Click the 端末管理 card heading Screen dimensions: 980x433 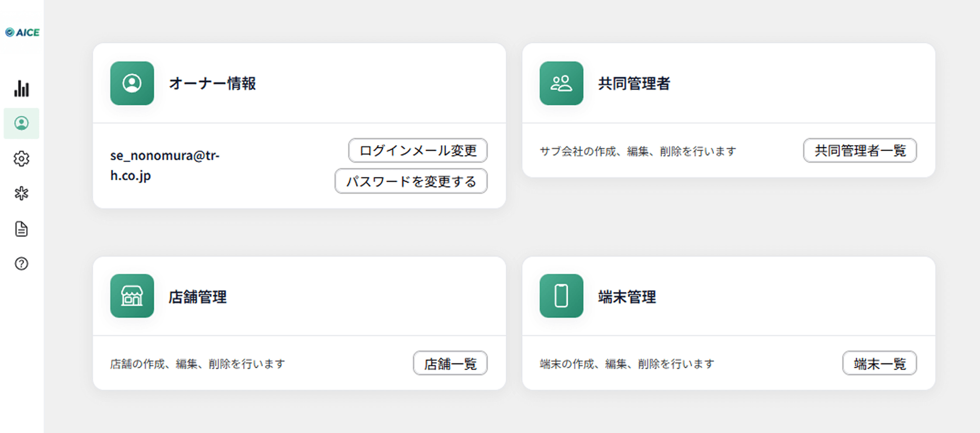click(x=627, y=297)
